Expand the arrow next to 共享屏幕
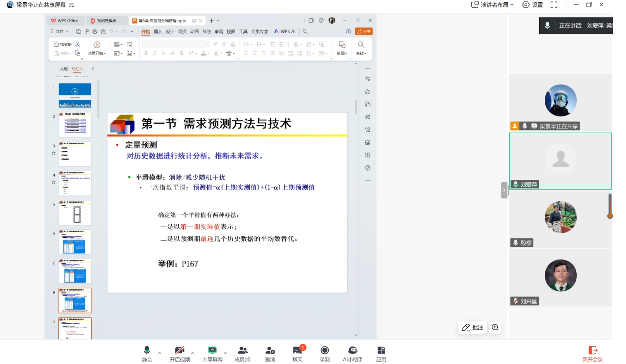This screenshot has width=626, height=364. point(226,353)
